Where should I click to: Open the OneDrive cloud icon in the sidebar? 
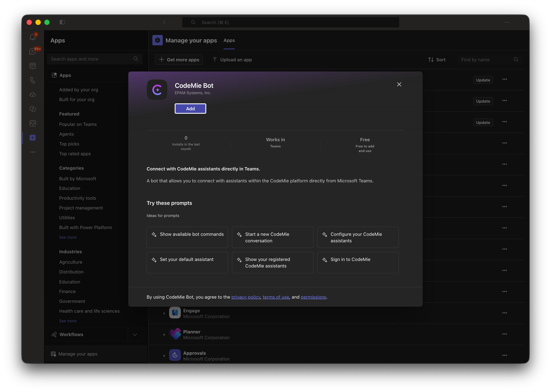tap(33, 95)
